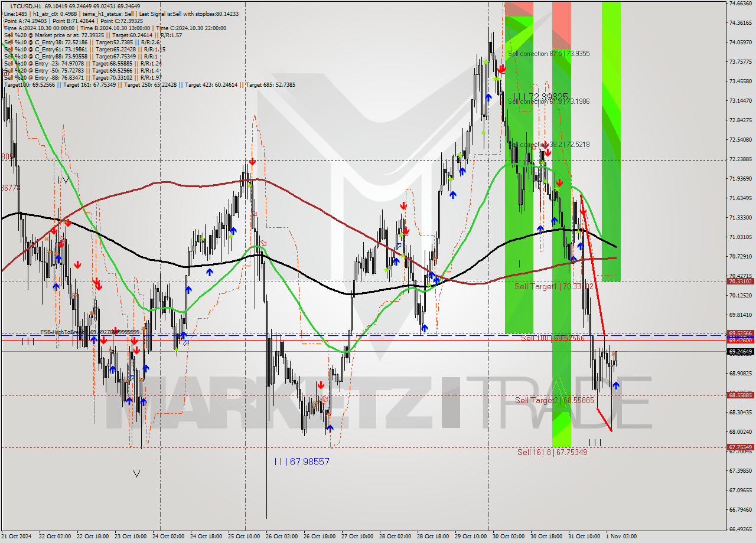This screenshot has width=756, height=543.
Task: Click the 66.49265 value on price scale
Action: [x=741, y=529]
